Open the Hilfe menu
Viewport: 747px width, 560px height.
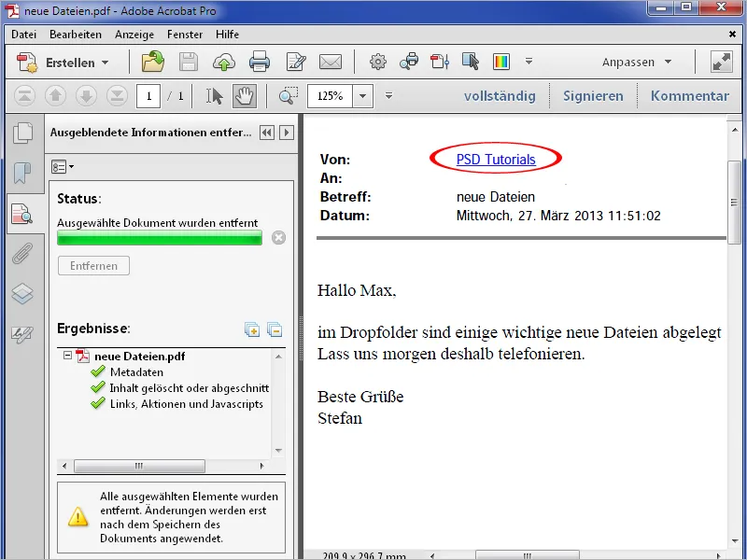tap(227, 35)
